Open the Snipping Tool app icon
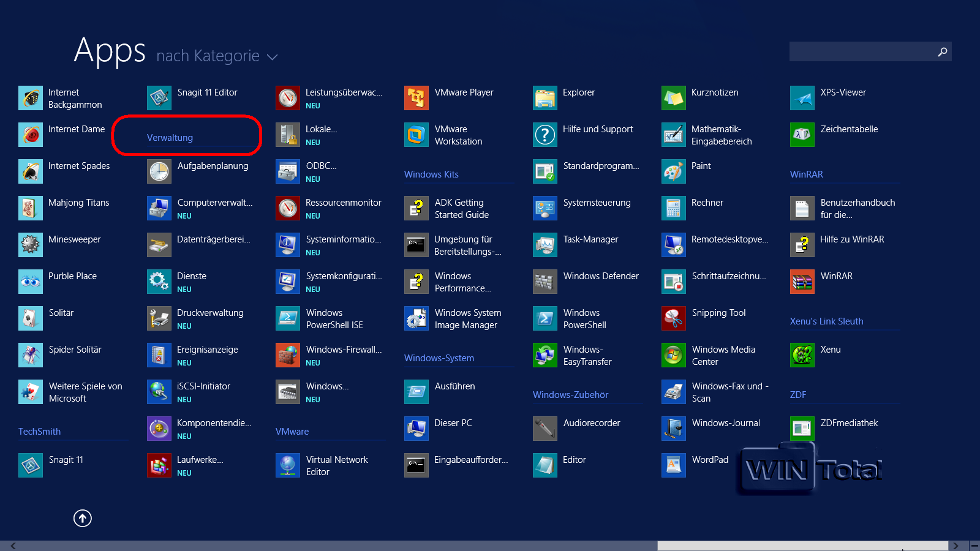Screen dimensions: 980x551 click(673, 318)
